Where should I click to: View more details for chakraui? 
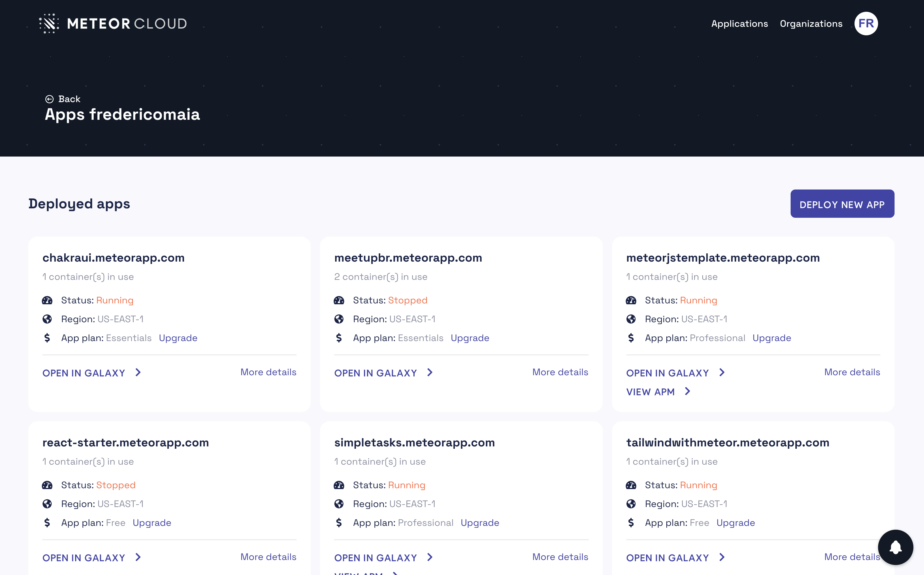coord(268,372)
